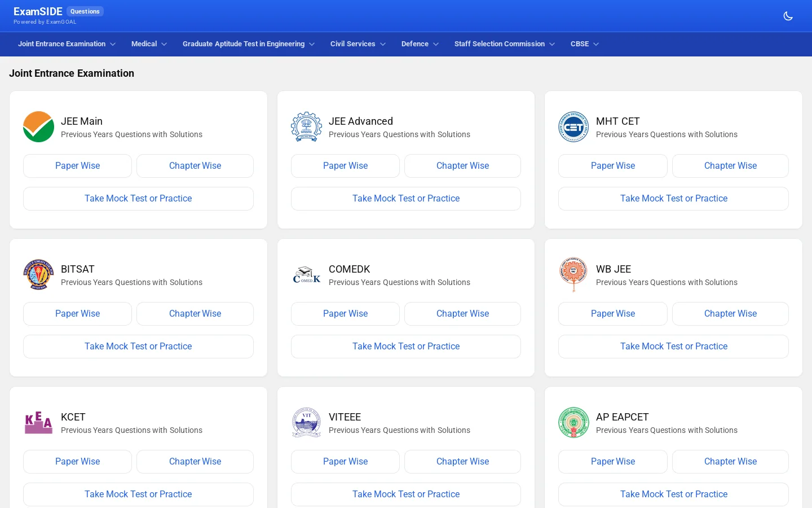Go to ExamSIDE home via the header logo
The width and height of the screenshot is (812, 508).
38,12
